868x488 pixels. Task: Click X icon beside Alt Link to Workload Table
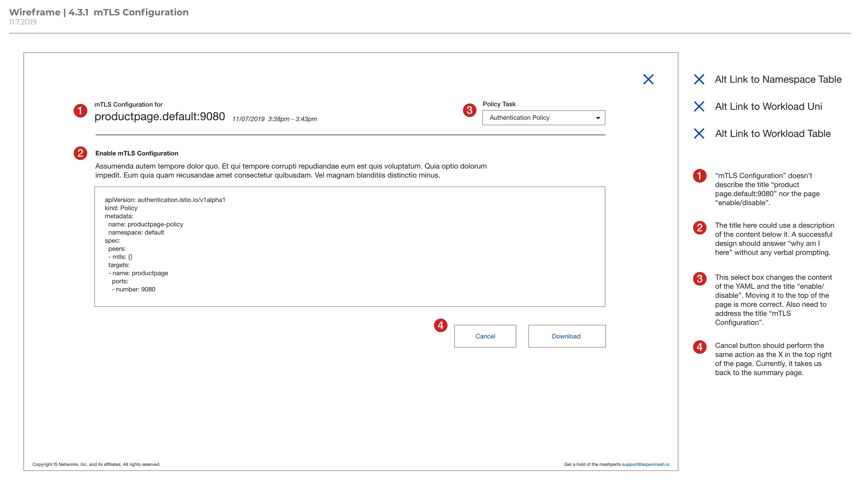click(699, 134)
